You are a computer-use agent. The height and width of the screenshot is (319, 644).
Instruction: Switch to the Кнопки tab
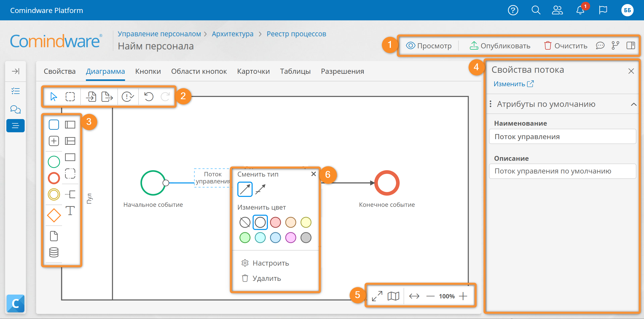(148, 71)
